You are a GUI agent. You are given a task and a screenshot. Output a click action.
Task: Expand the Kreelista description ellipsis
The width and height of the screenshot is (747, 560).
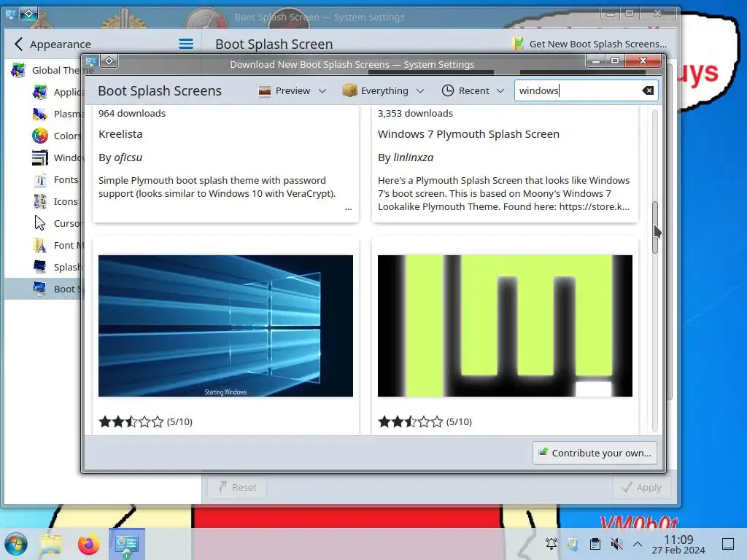coord(348,208)
